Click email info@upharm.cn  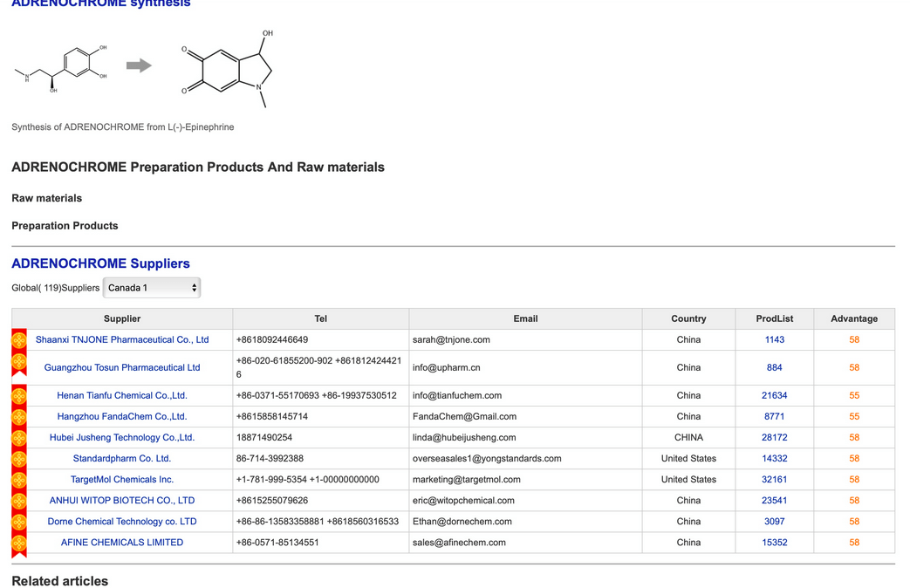[x=447, y=367]
